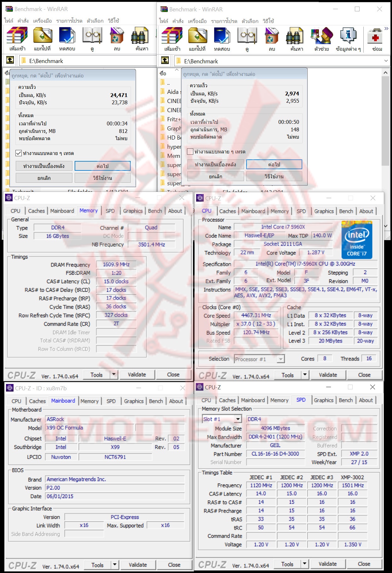Open HD Be folder in right WinRAR list
The width and height of the screenshot is (392, 573).
pyautogui.click(x=170, y=137)
